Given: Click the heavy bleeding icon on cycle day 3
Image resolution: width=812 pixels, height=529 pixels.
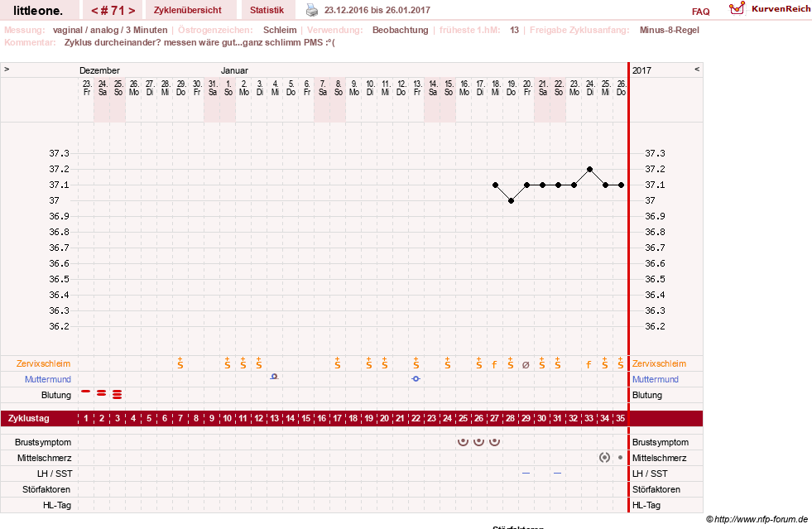Looking at the screenshot, I should click(x=118, y=395).
